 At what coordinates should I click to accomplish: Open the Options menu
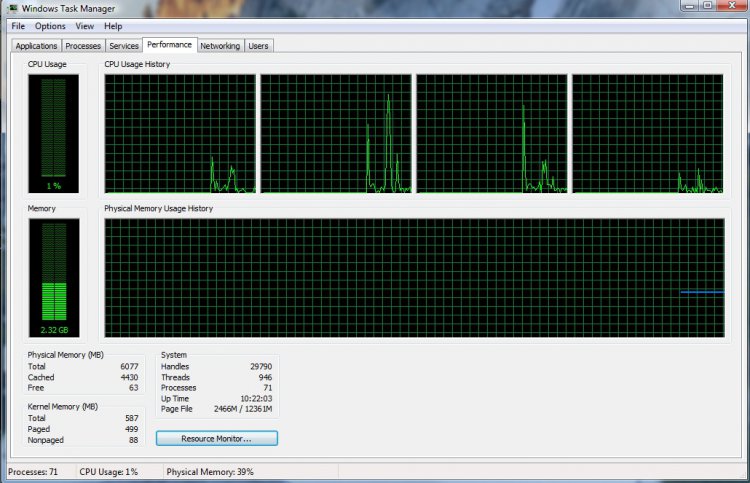click(x=50, y=26)
